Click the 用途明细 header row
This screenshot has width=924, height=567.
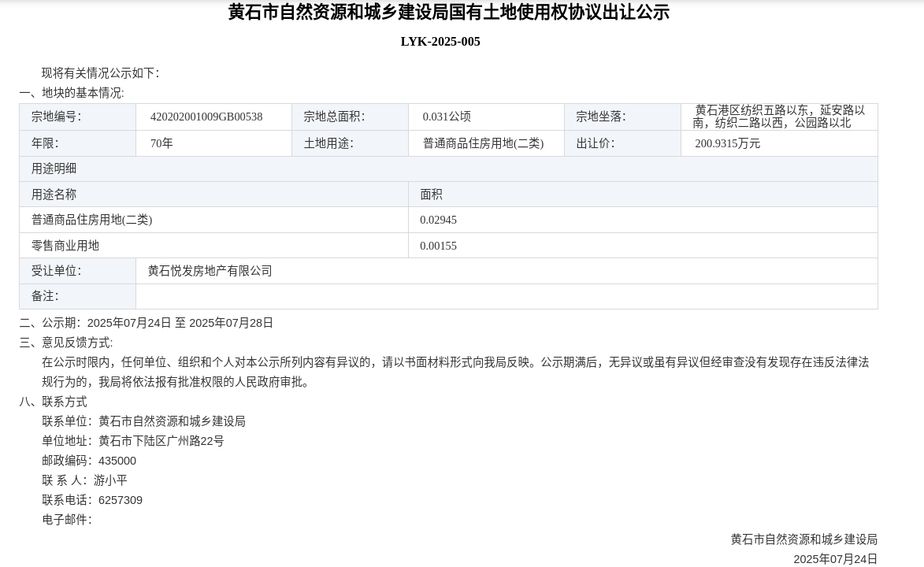(x=448, y=169)
